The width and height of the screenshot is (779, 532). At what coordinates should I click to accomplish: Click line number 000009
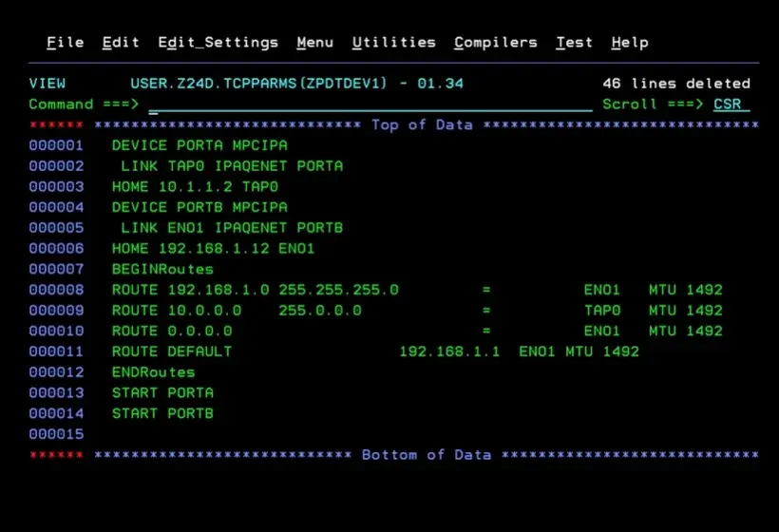point(56,311)
